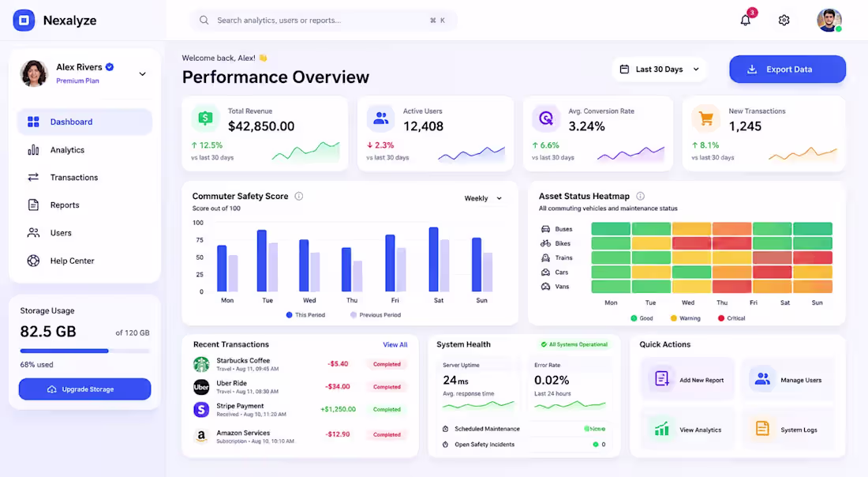This screenshot has width=868, height=477.
Task: Click System Logs quick action
Action: (x=788, y=430)
